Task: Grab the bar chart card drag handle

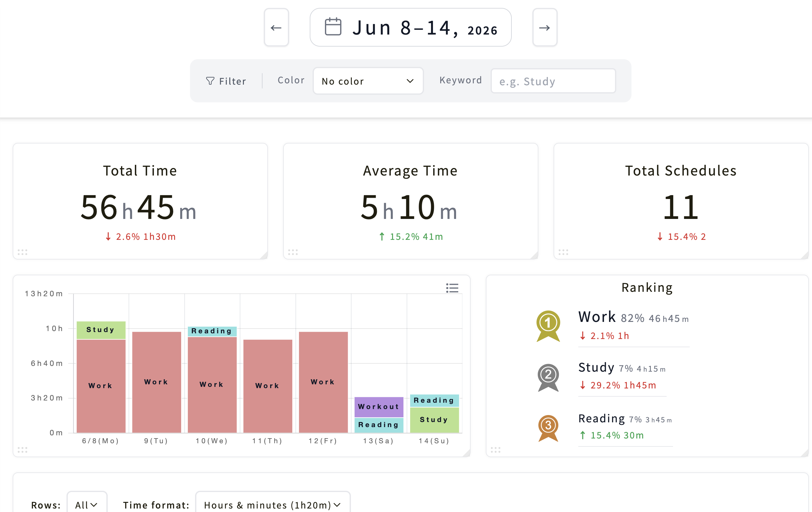Action: 22,450
